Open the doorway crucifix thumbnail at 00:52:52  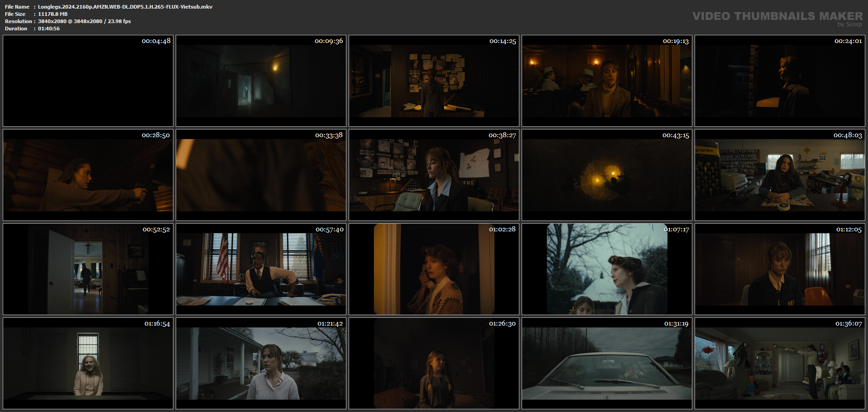(x=88, y=269)
